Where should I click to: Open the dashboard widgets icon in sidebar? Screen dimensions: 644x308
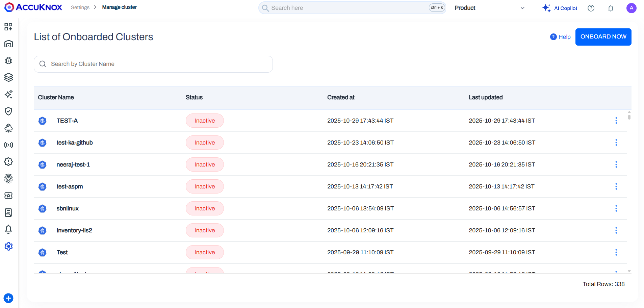[8, 27]
